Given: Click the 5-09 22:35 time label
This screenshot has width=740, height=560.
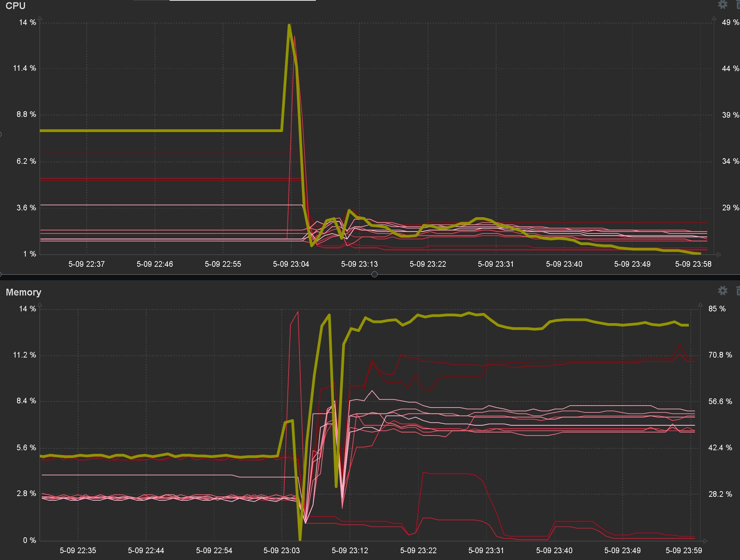Looking at the screenshot, I should pos(78,551).
